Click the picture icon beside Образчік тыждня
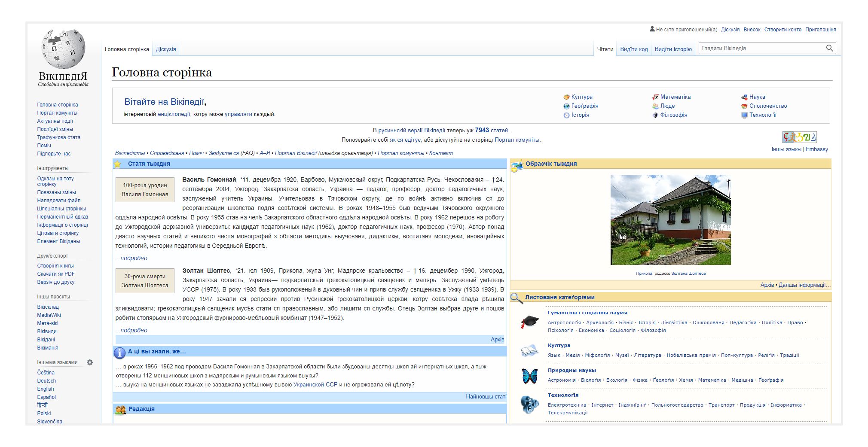This screenshot has width=868, height=447. (x=517, y=165)
